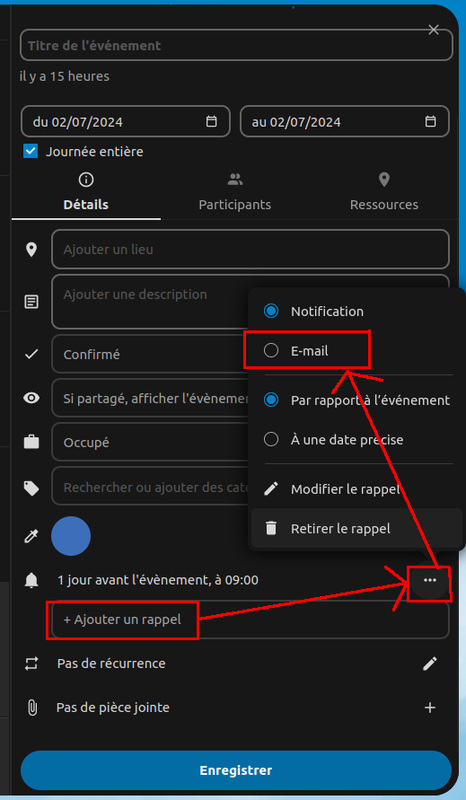Click the Enregistrer save button
Image resolution: width=466 pixels, height=800 pixels.
236,770
